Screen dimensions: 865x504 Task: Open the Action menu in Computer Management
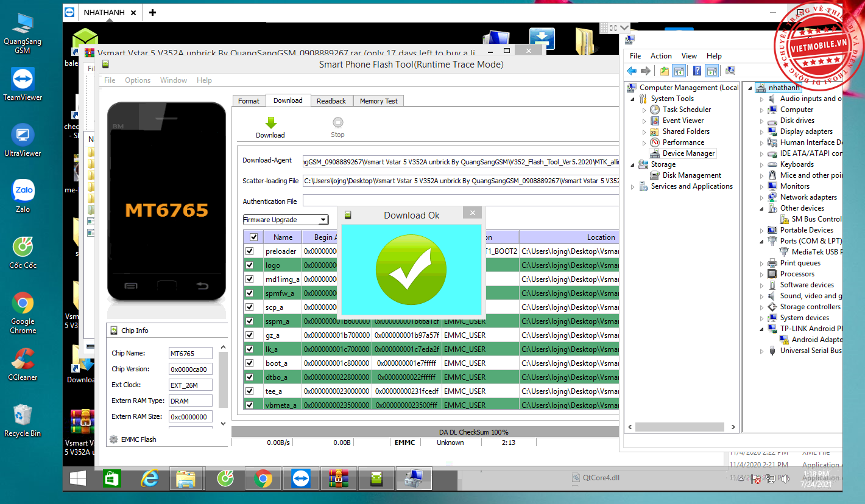tap(661, 55)
